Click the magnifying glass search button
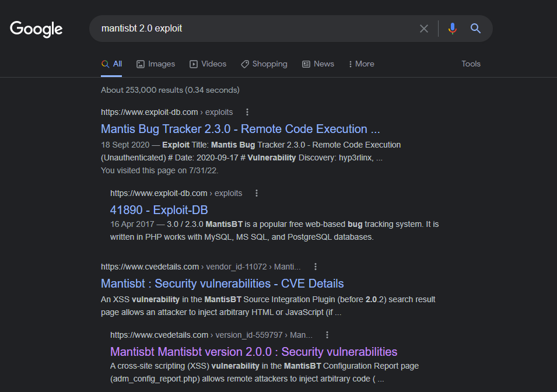This screenshot has width=557, height=392. (476, 29)
